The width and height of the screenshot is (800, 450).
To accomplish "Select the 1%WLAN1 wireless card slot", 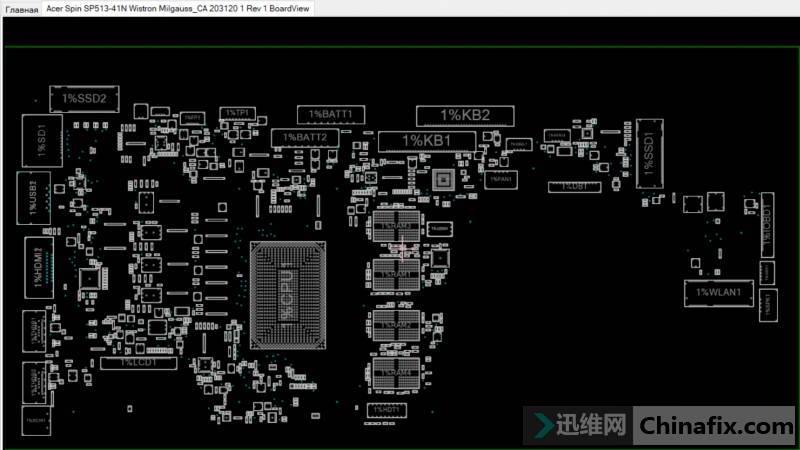I will pyautogui.click(x=718, y=293).
